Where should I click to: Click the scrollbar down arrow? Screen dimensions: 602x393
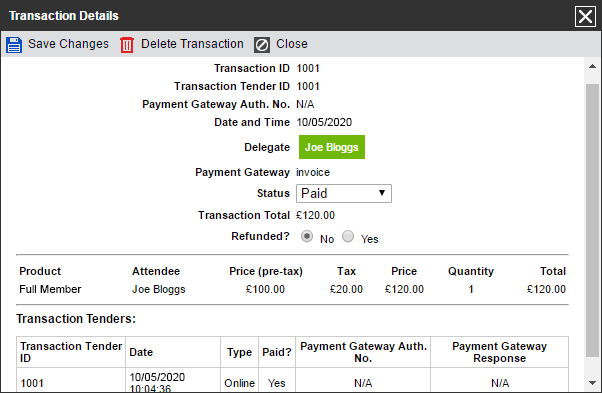pos(592,383)
